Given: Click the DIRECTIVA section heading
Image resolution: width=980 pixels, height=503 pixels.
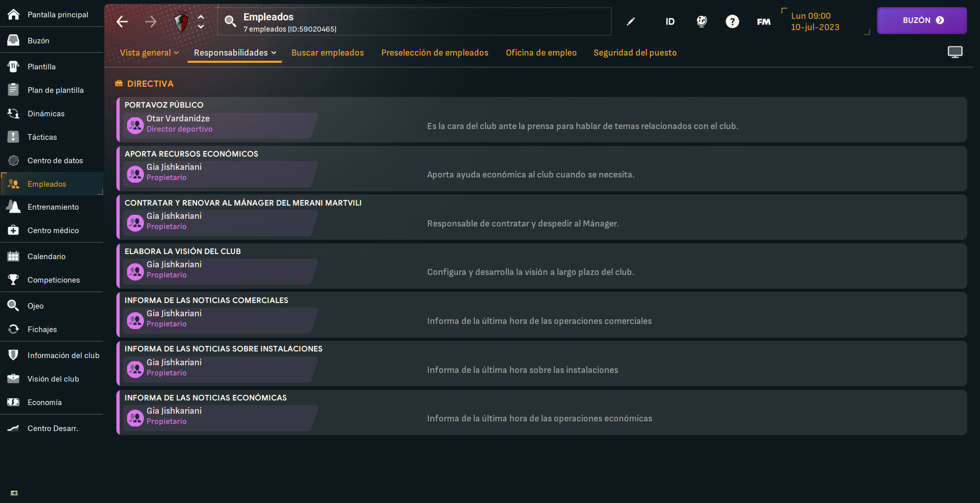Looking at the screenshot, I should (x=150, y=84).
